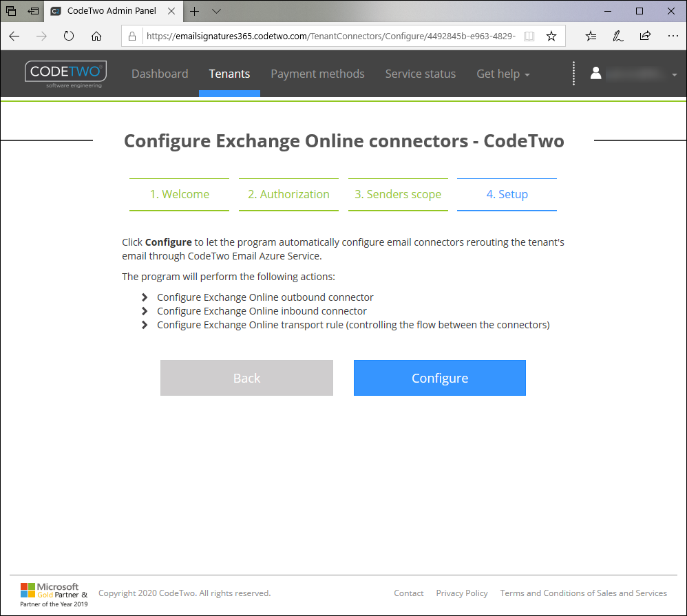Screen dimensions: 687x616
Task: Share this page icon
Action: (645, 36)
